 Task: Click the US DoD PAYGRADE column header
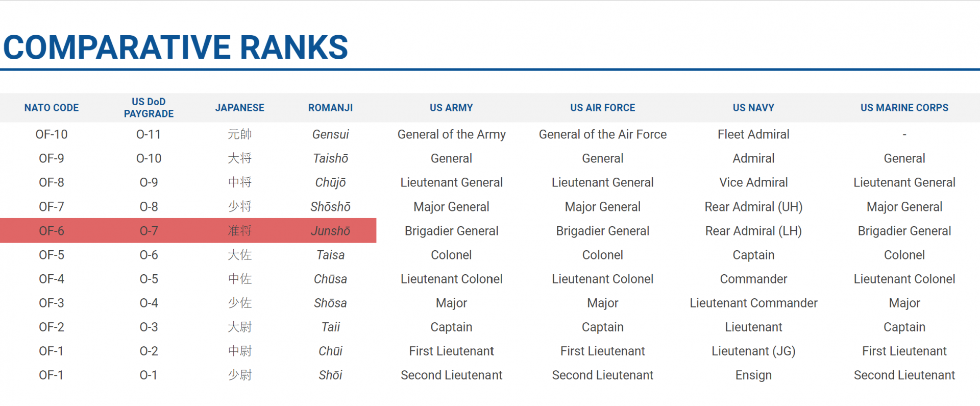click(149, 108)
